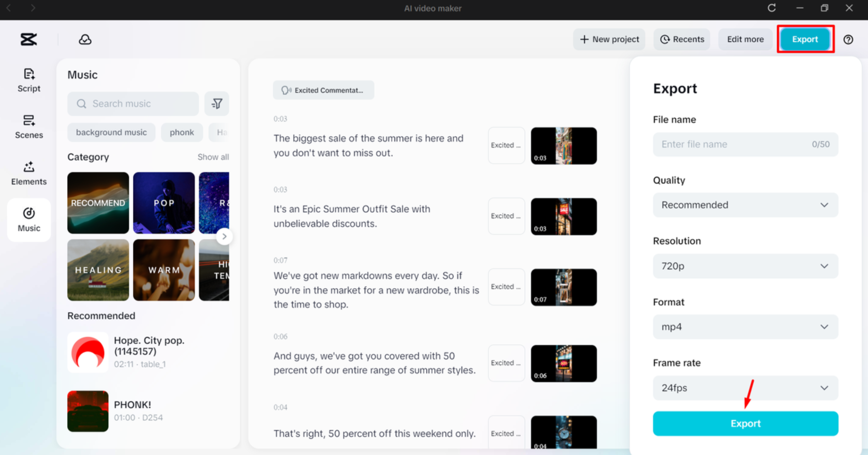Open the Format mp4 dropdown
Image resolution: width=868 pixels, height=455 pixels.
745,326
